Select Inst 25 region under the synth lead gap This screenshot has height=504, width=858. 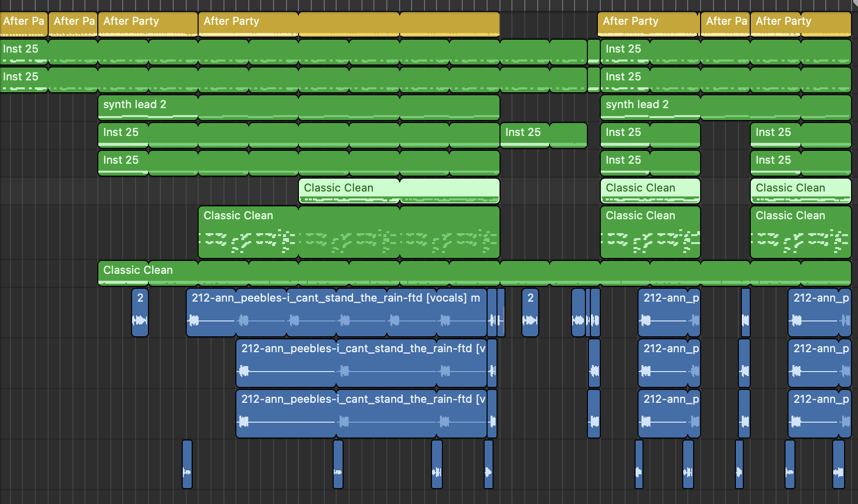tap(544, 135)
